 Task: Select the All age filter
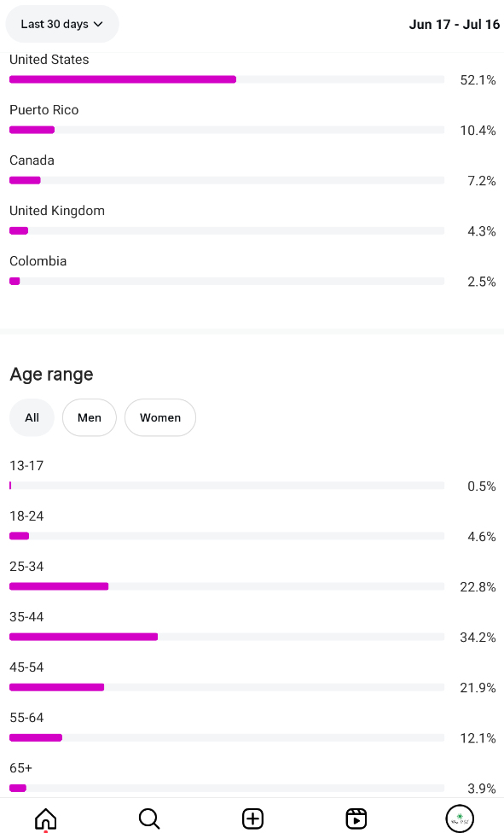click(x=32, y=417)
